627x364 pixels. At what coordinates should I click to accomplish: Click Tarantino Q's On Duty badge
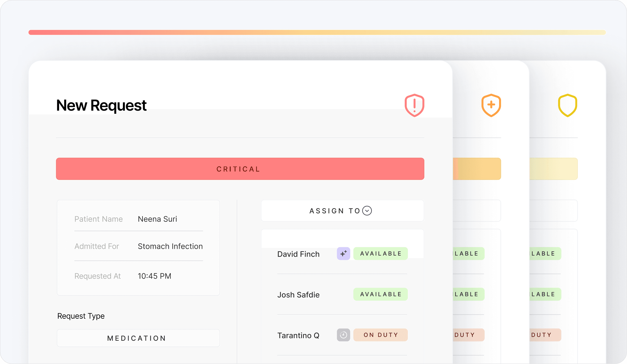point(380,335)
